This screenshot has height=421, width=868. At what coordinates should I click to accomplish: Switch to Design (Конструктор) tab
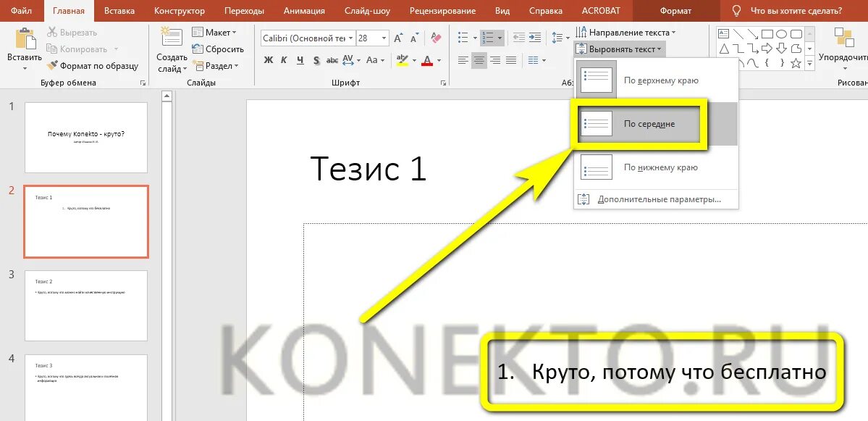pos(180,11)
